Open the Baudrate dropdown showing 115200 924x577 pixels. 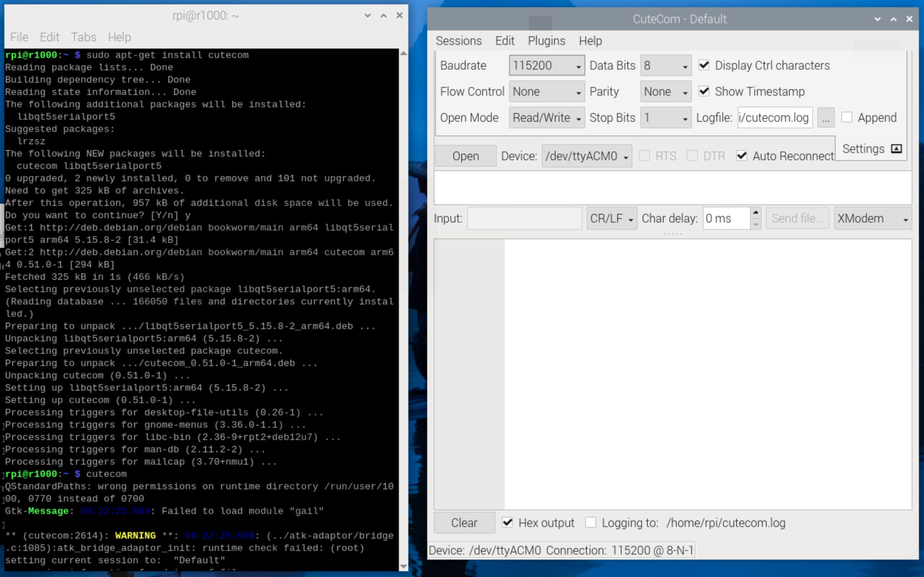coord(547,65)
